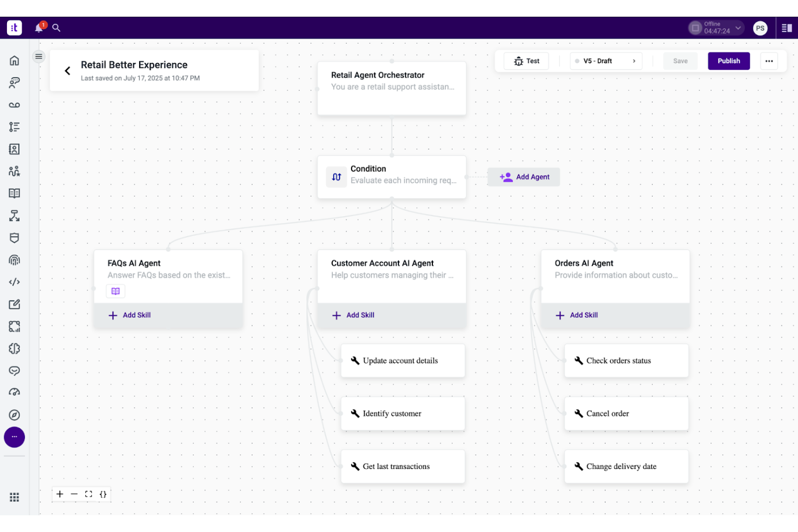Open the ellipsis menu next to Publish

[769, 61]
